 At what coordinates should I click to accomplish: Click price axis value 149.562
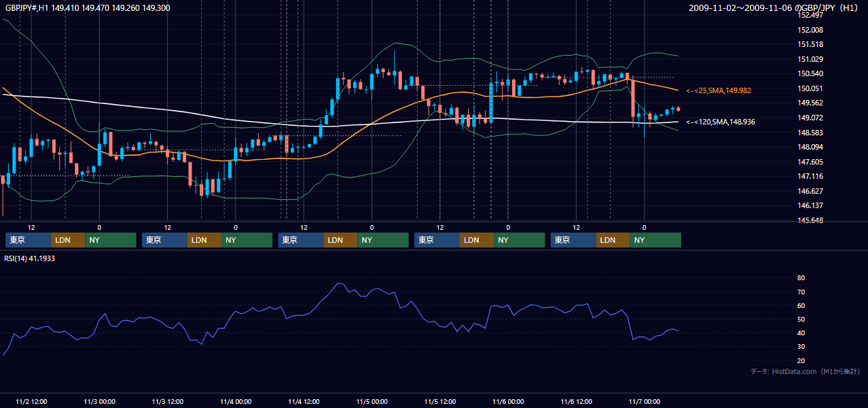click(810, 103)
